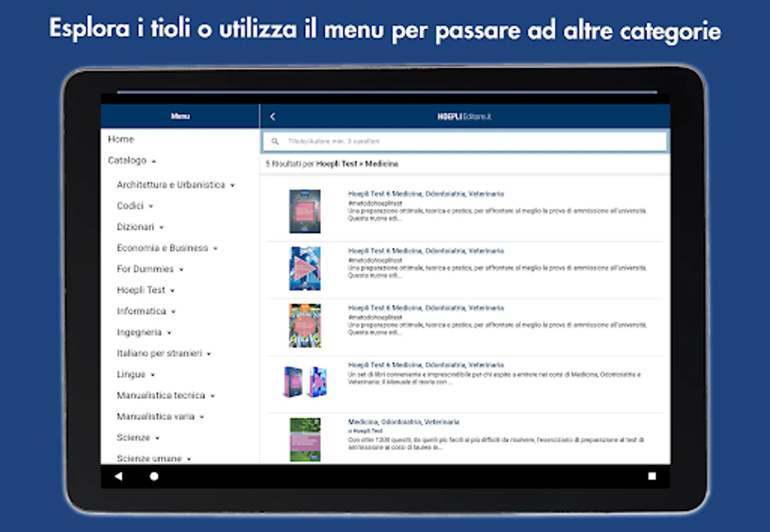Expand Italiano per stranieri arrow
The height and width of the screenshot is (532, 770).
pyautogui.click(x=209, y=354)
